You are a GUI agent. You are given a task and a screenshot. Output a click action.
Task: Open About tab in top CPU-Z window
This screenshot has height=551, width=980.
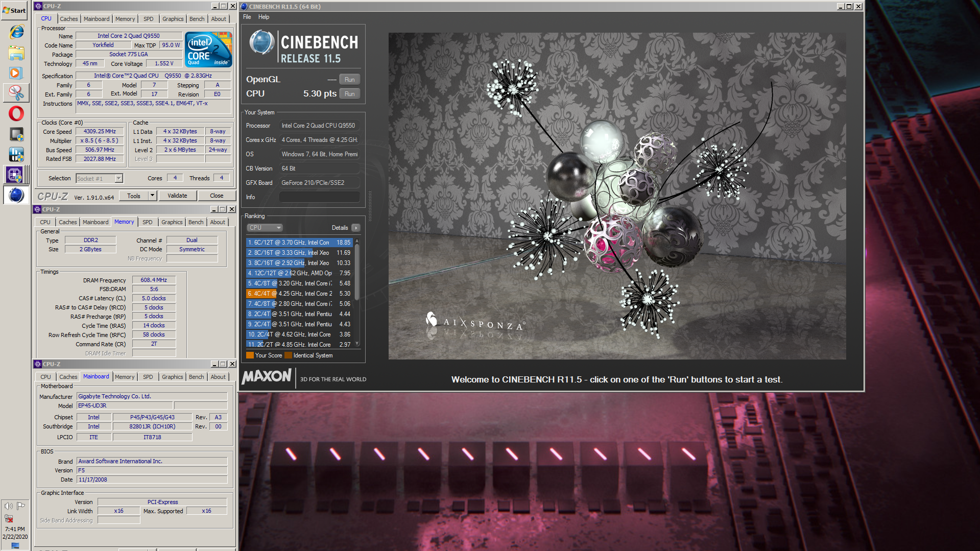click(219, 19)
